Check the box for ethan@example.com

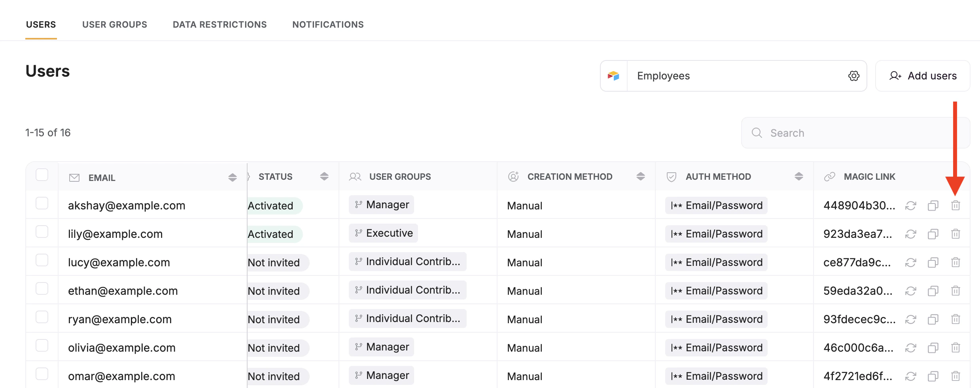pos(42,288)
